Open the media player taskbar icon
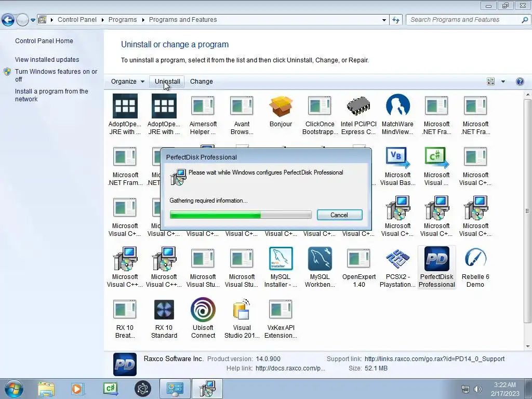Screen dimensions: 532x399 (78, 389)
